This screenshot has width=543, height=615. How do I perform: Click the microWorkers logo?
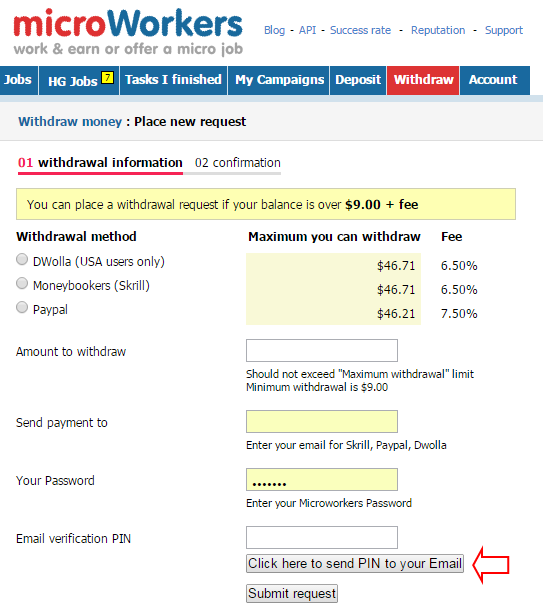coord(128,32)
